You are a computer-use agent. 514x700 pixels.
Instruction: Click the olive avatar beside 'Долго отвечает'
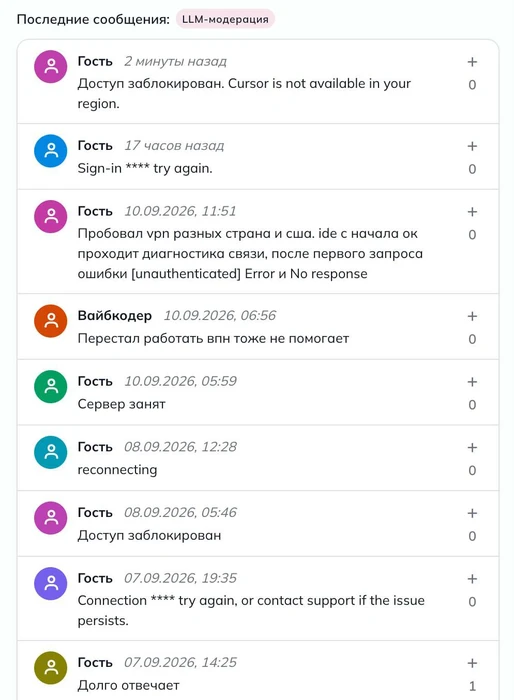(x=51, y=668)
